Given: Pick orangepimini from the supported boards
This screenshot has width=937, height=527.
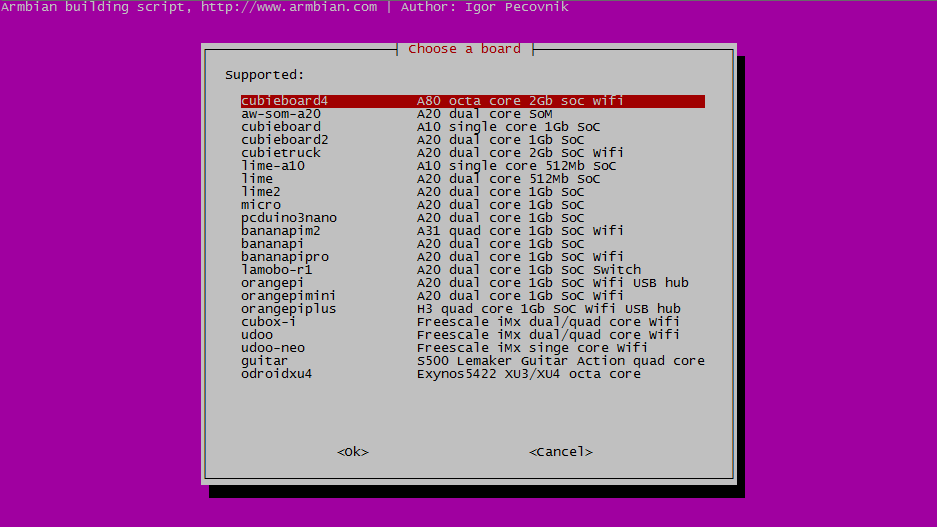Looking at the screenshot, I should coord(473,296).
